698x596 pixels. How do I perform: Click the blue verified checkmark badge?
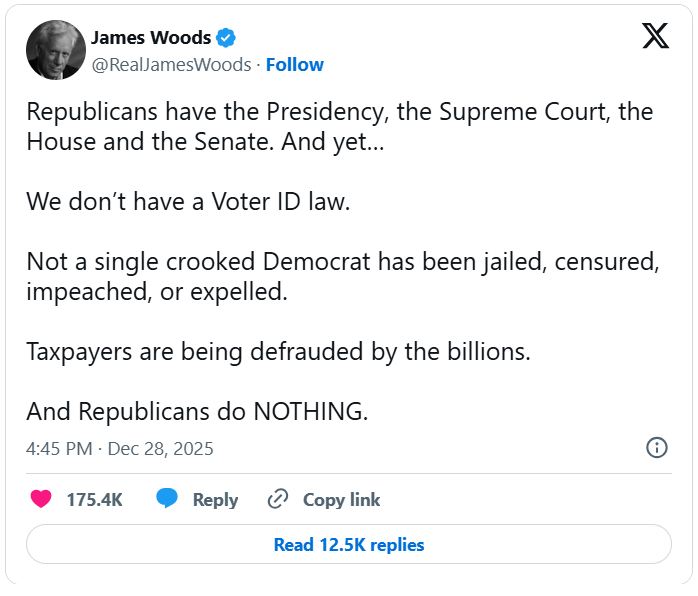227,38
